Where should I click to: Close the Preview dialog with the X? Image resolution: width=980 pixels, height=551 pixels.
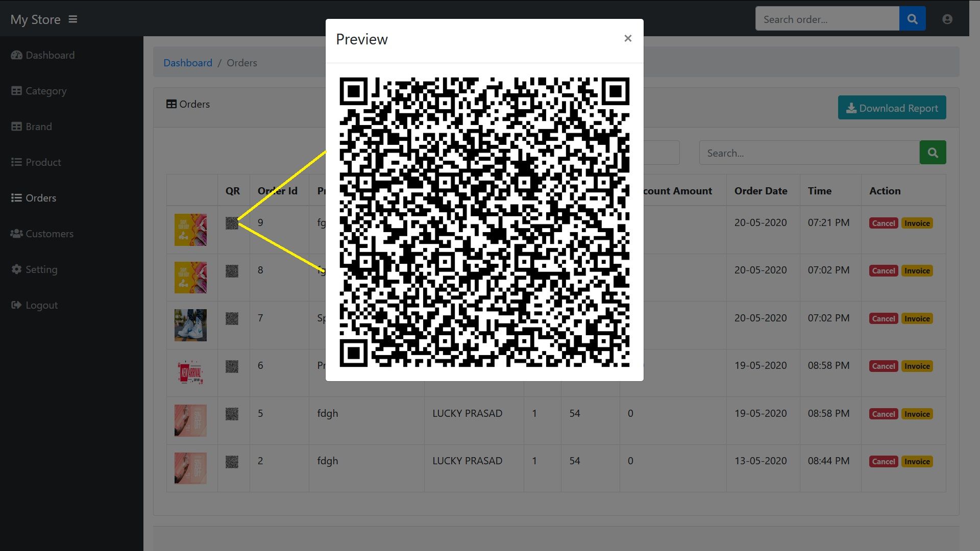[628, 38]
